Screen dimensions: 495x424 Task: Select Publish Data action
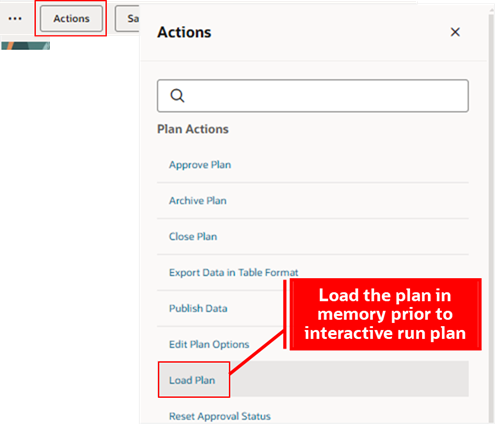click(198, 308)
